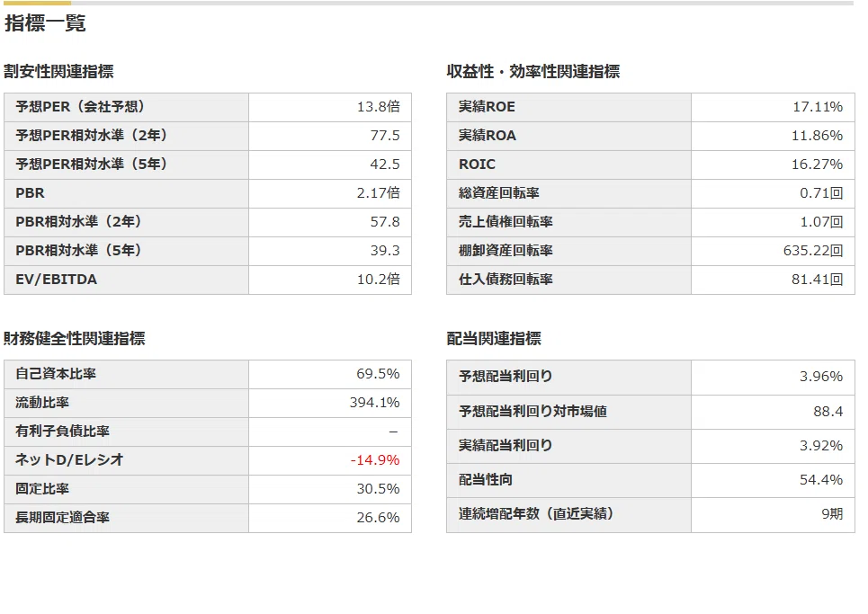This screenshot has height=614, width=868.
Task: Select the 配当性向 row label
Action: click(486, 480)
